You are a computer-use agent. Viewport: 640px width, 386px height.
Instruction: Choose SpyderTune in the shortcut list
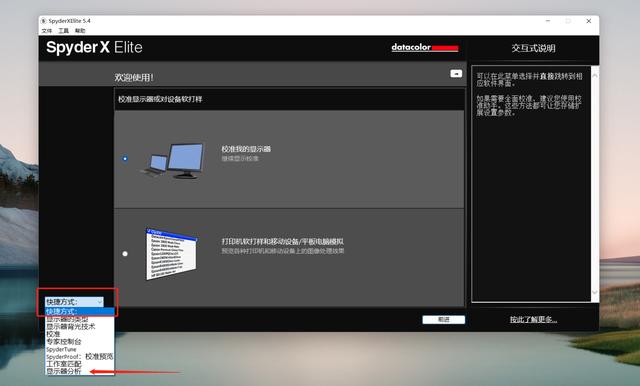pyautogui.click(x=61, y=349)
